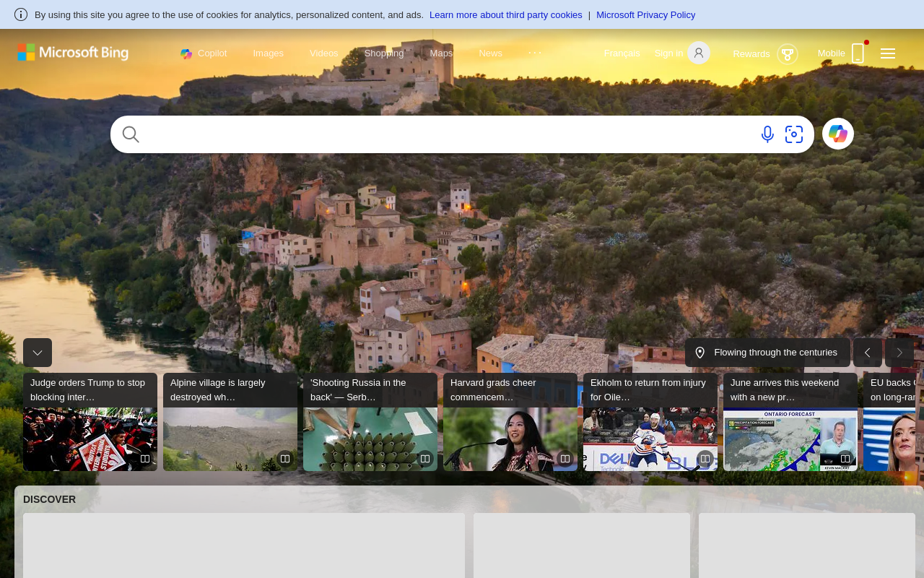Start visual search using the camera icon
Image resolution: width=924 pixels, height=578 pixels.
[x=793, y=134]
